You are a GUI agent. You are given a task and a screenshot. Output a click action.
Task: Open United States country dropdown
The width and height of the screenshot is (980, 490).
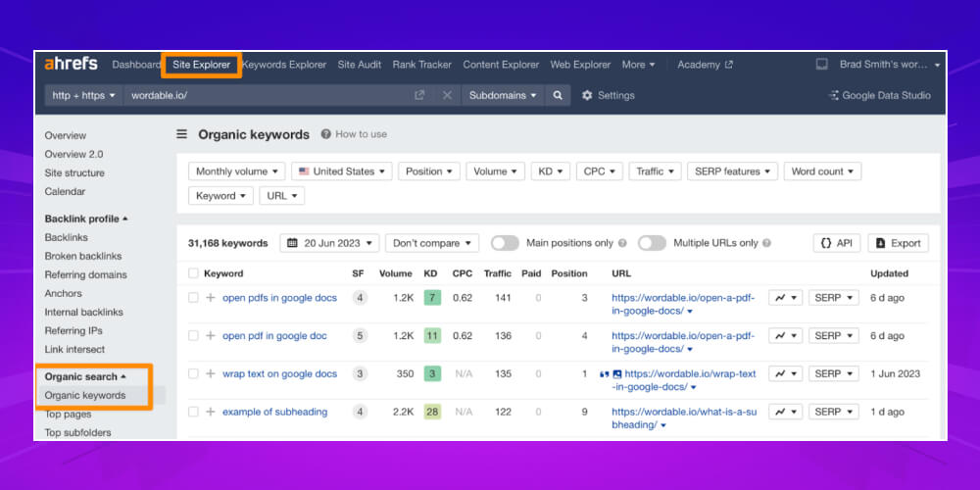[342, 171]
